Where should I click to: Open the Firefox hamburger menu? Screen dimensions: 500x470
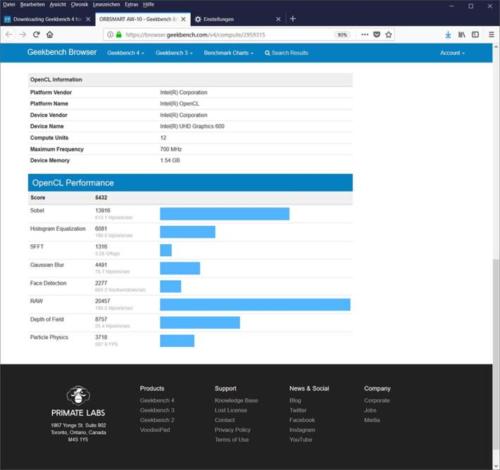[x=491, y=34]
